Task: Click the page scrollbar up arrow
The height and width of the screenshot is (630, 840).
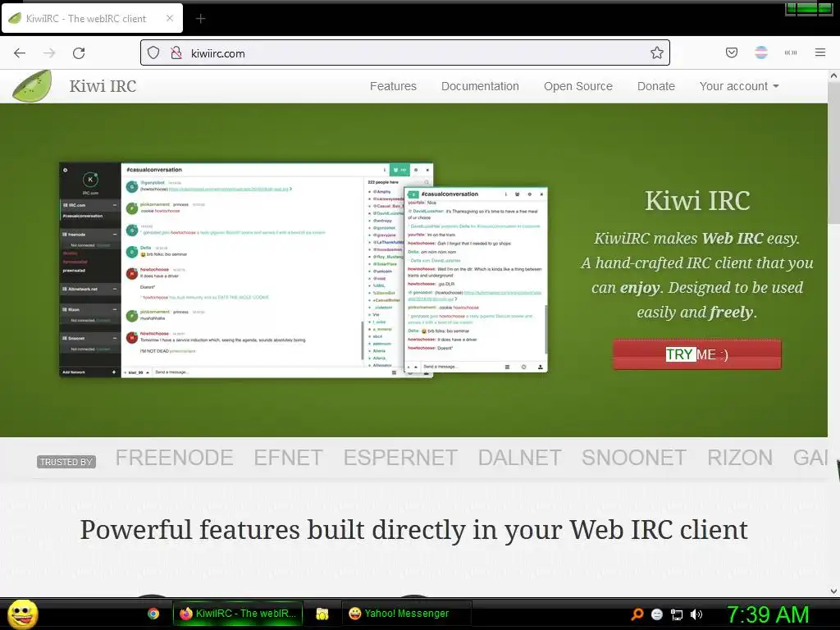Action: 833,76
